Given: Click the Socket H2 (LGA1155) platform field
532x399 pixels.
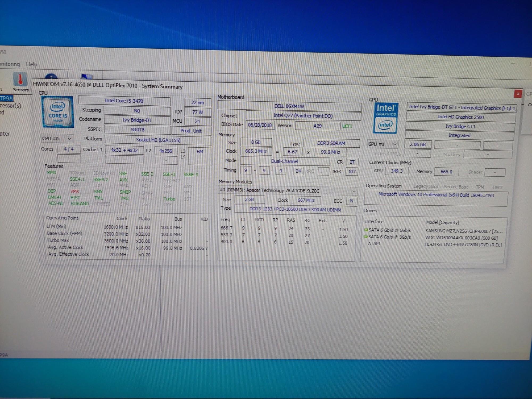Looking at the screenshot, I should 158,140.
